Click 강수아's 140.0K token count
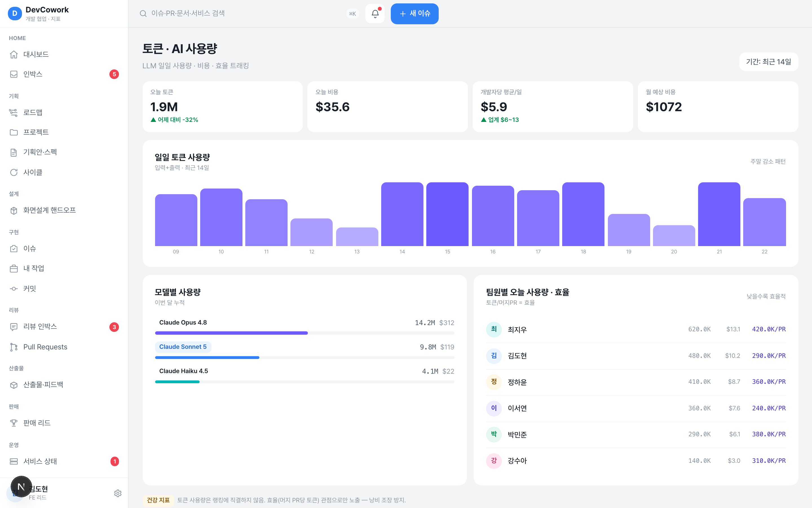The height and width of the screenshot is (508, 812). click(699, 461)
